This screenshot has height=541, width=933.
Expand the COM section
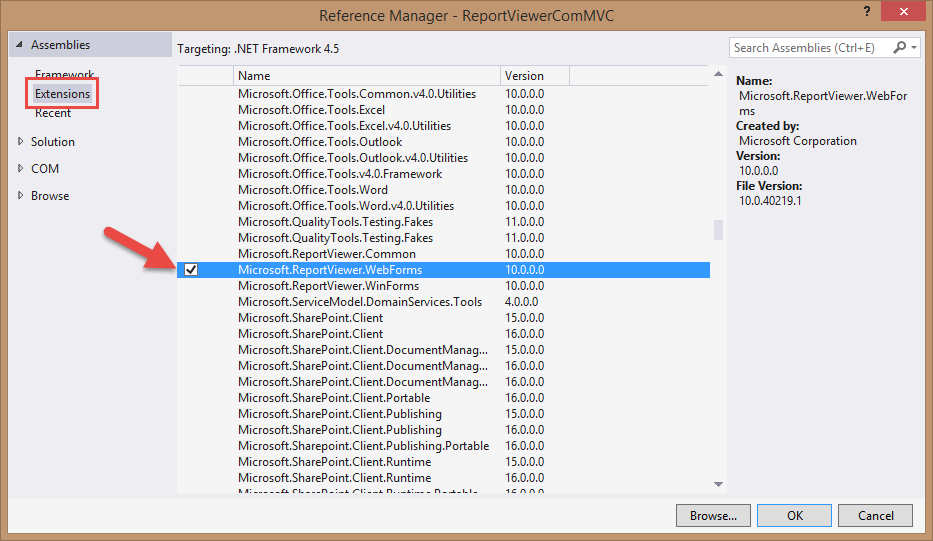coord(21,169)
